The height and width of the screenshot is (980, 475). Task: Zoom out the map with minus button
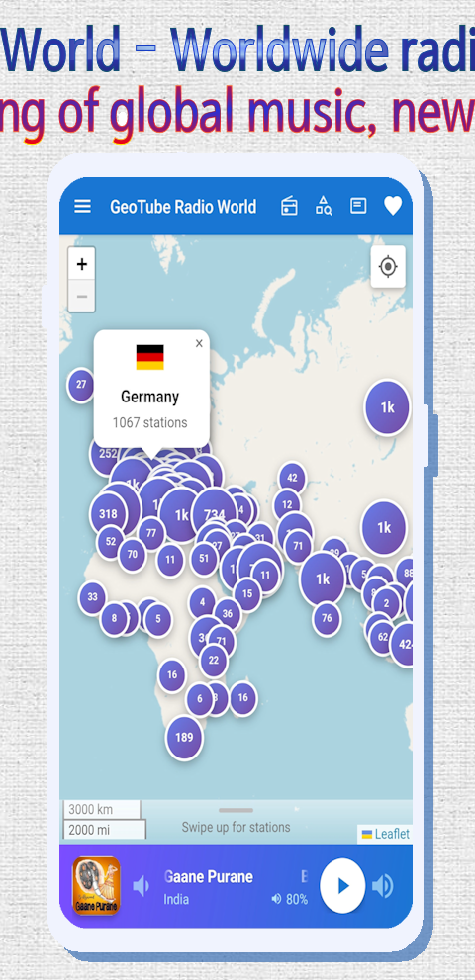coord(82,297)
